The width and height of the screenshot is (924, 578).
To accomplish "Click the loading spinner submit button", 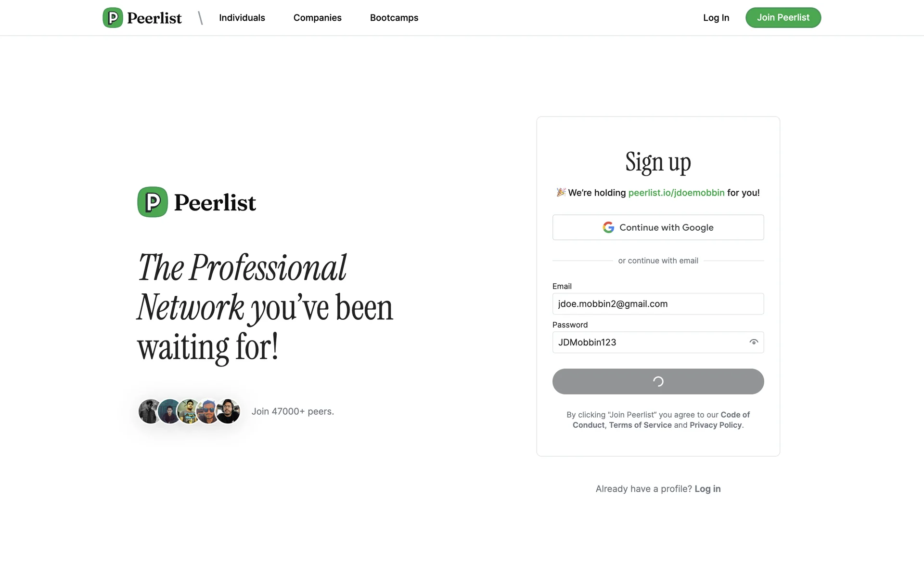I will (x=658, y=381).
